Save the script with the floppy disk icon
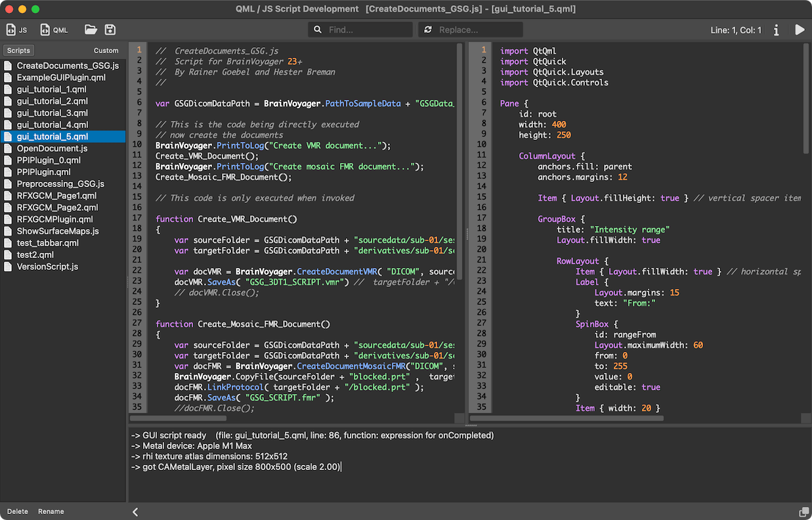 (110, 30)
